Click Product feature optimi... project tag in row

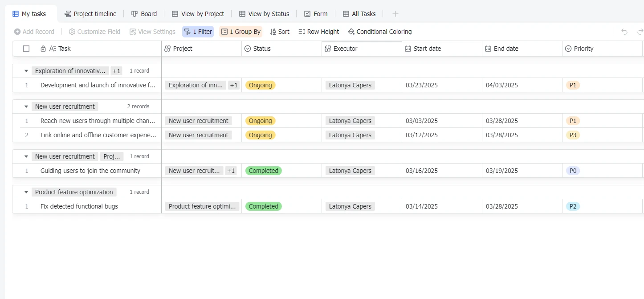point(202,206)
